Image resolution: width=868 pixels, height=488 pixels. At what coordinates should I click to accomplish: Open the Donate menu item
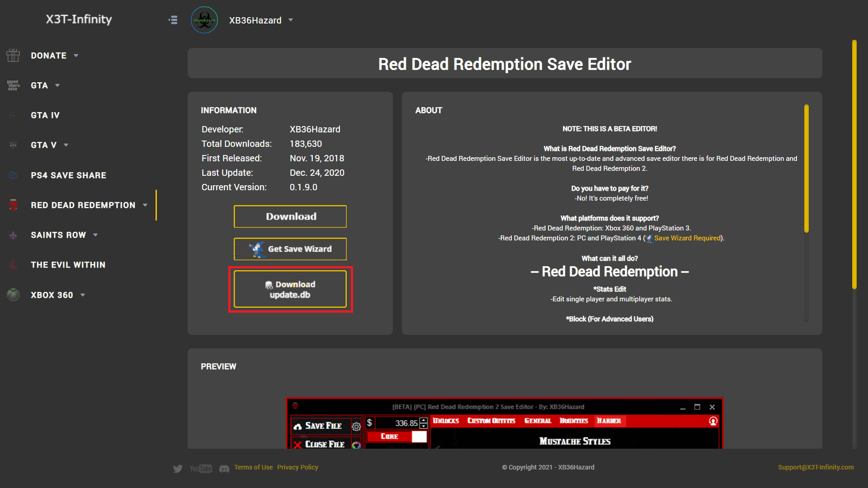(49, 56)
